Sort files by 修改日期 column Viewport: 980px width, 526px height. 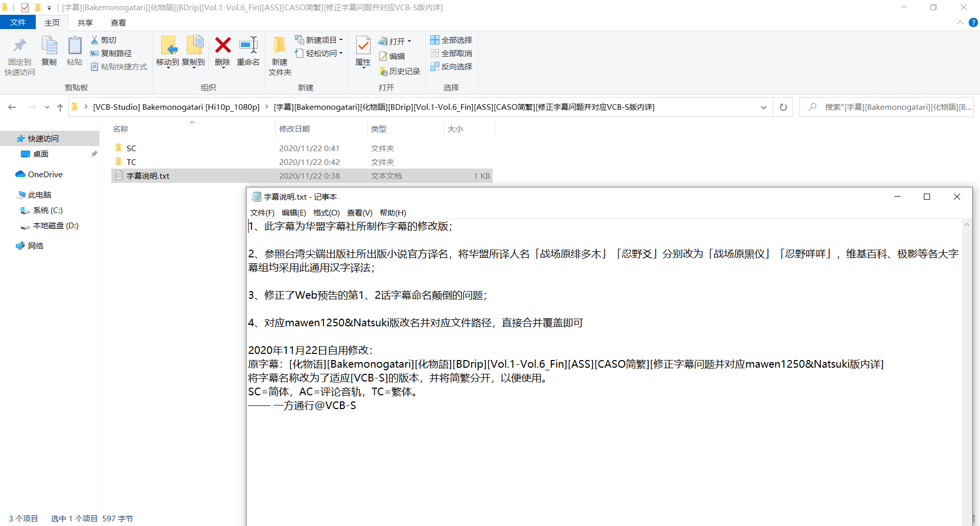point(321,129)
